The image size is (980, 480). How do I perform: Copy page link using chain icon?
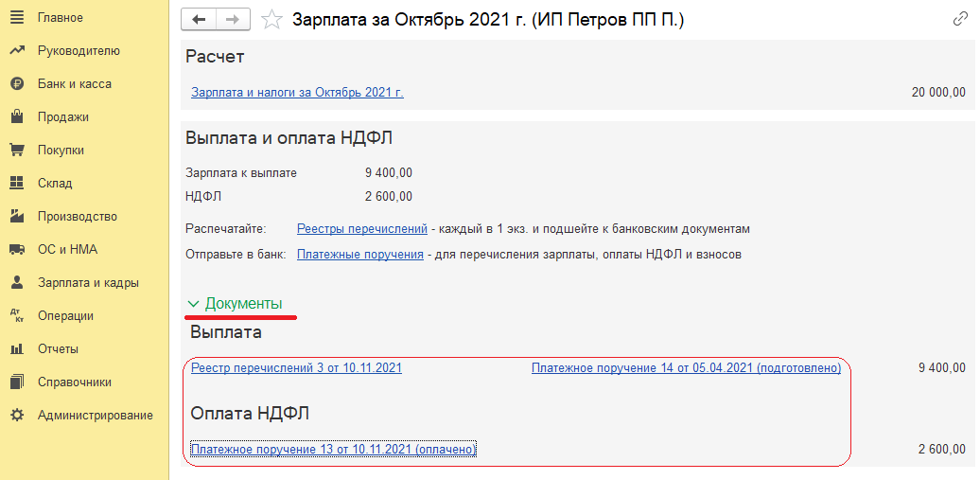coord(960,20)
